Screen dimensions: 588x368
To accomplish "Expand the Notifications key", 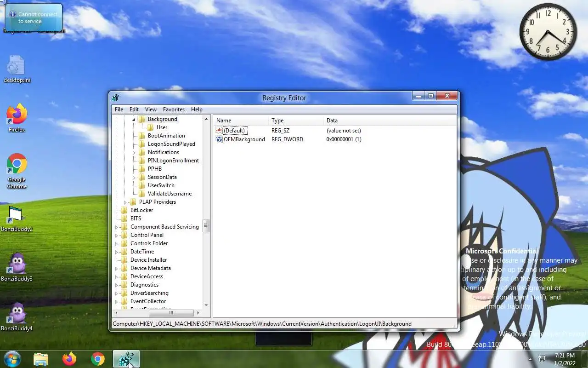I will point(134,152).
